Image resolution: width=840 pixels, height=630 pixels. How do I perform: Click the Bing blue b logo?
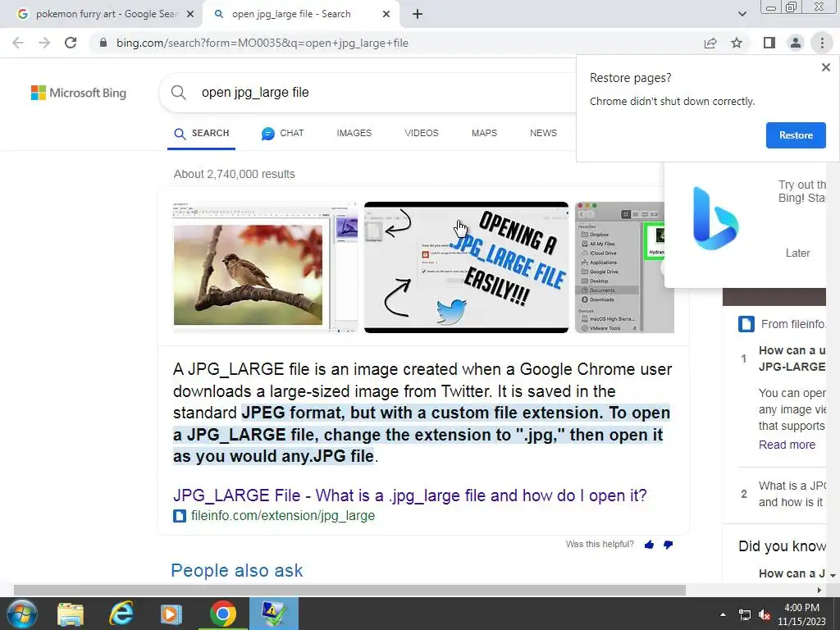715,218
